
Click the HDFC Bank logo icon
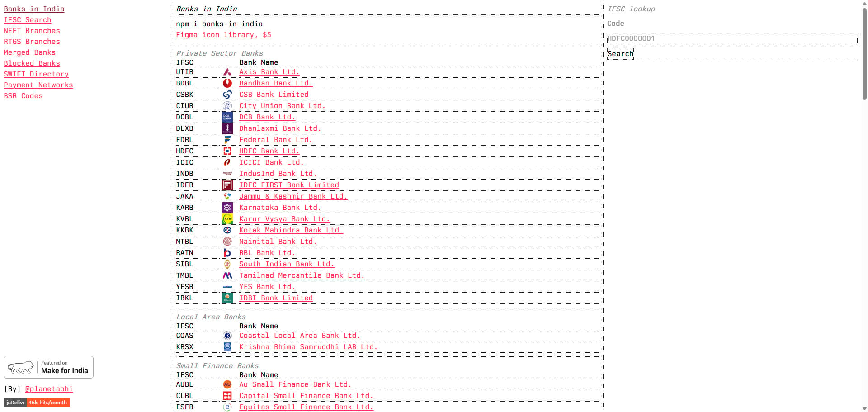pos(227,151)
